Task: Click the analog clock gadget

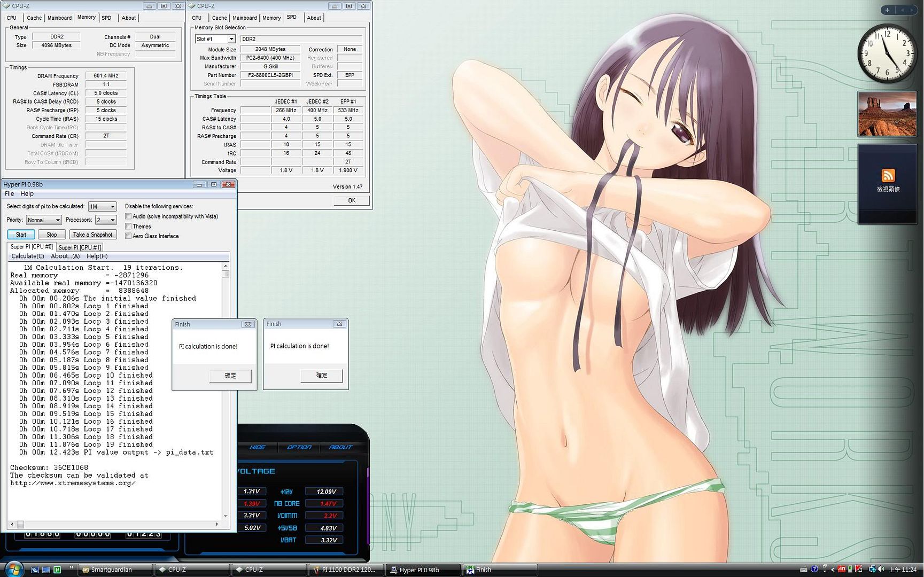Action: 887,53
